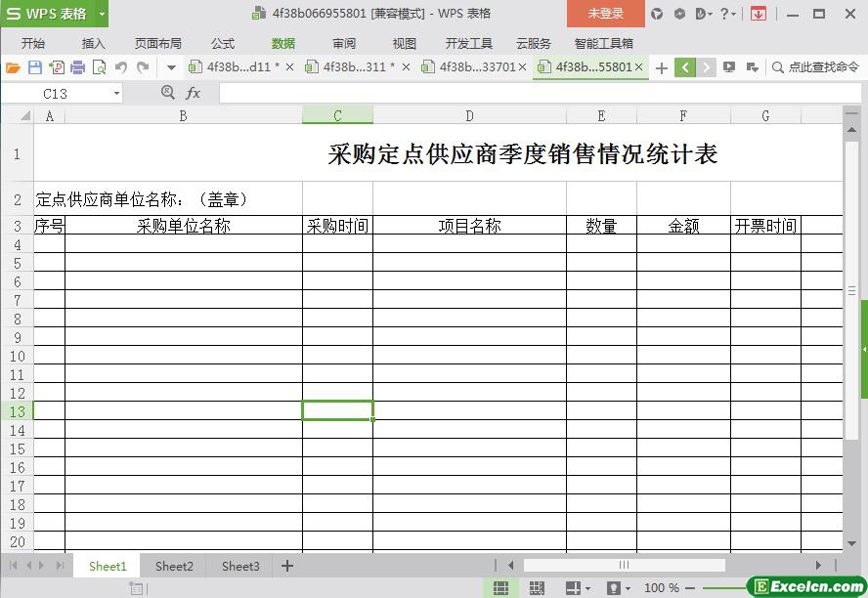The width and height of the screenshot is (868, 598).
Task: Click the 定点供应商单位名称 cell
Action: (168, 198)
